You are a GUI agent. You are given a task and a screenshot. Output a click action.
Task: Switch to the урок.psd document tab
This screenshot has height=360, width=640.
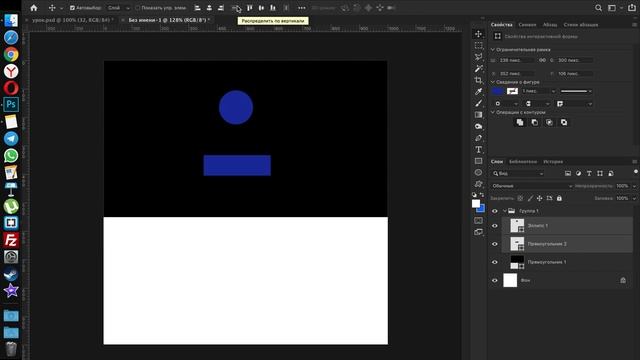click(73, 20)
